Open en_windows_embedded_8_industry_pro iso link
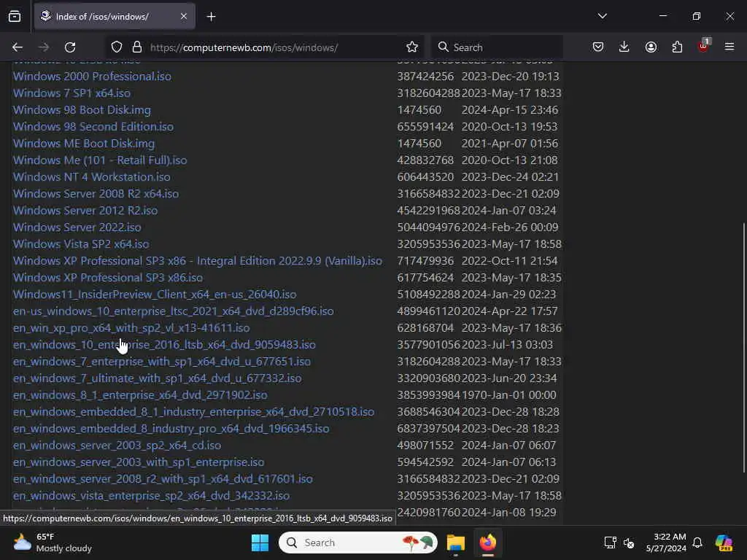747x560 pixels. pyautogui.click(x=171, y=429)
